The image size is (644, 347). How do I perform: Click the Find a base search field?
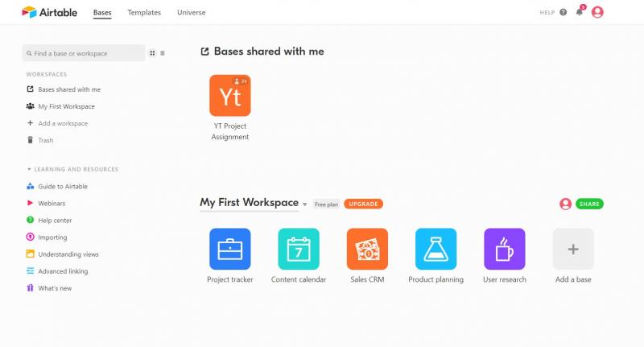click(84, 53)
